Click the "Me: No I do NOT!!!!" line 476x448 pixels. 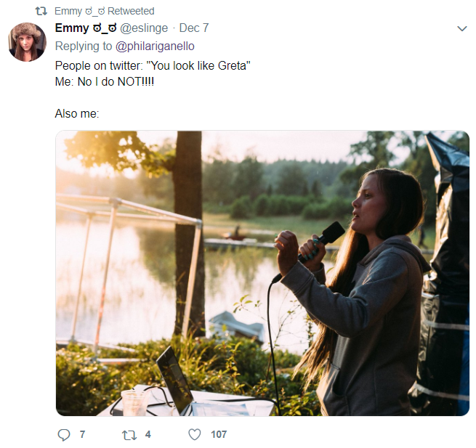(105, 81)
